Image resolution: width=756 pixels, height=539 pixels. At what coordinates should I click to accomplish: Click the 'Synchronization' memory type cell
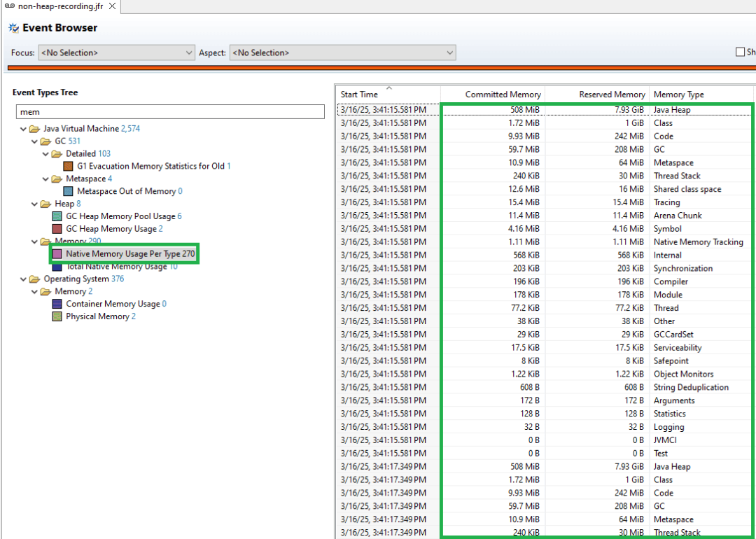682,269
